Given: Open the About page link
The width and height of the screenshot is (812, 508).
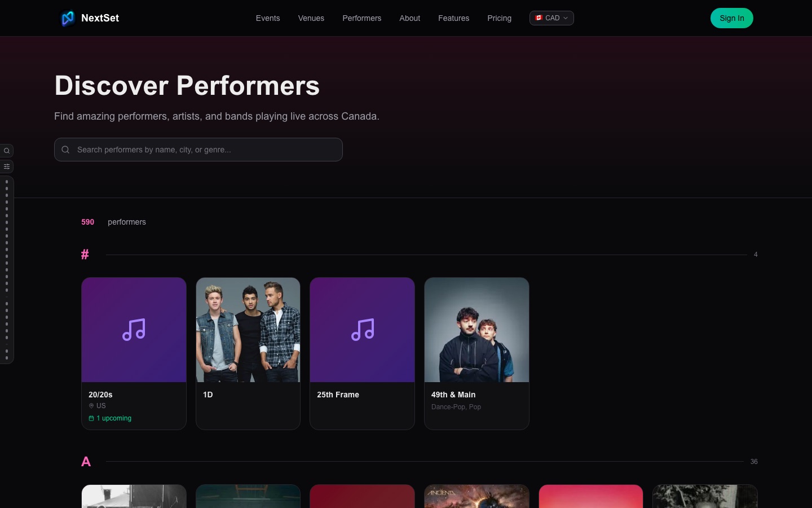Looking at the screenshot, I should (410, 18).
